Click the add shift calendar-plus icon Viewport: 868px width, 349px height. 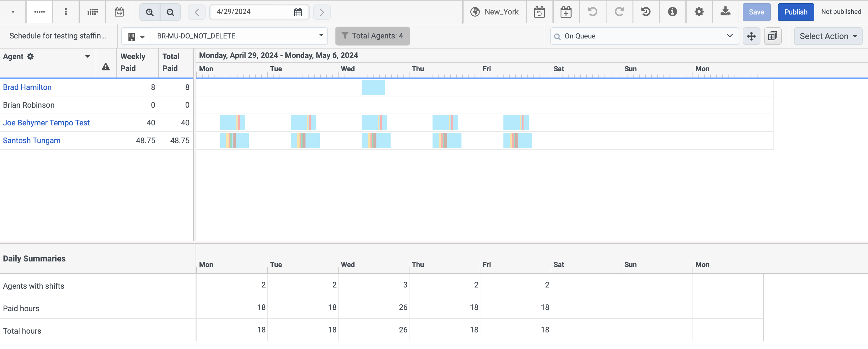click(x=566, y=12)
